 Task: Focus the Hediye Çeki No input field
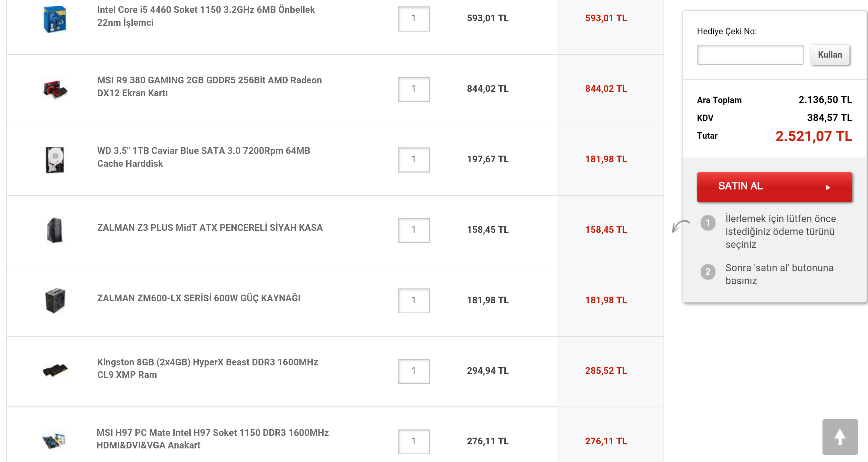(x=750, y=55)
